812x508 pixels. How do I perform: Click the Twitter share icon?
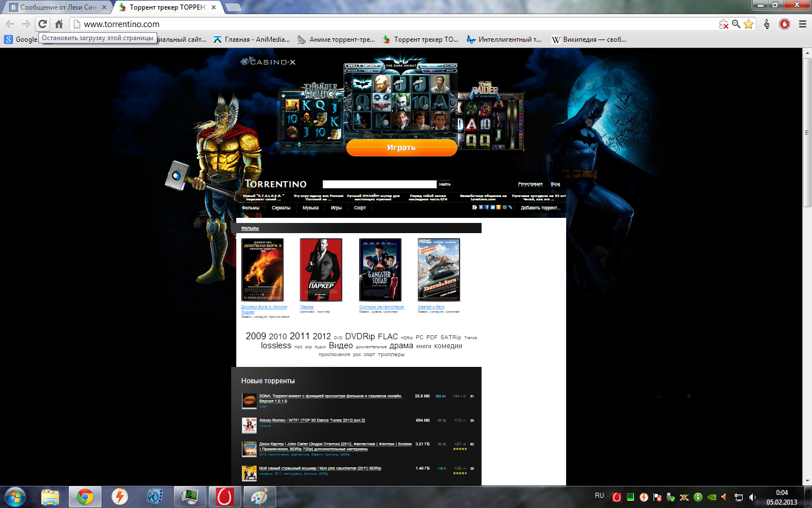click(x=493, y=207)
